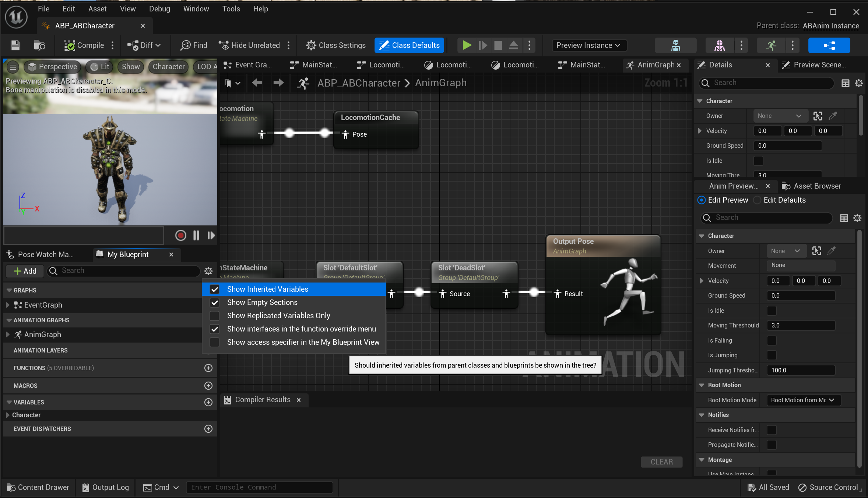Open Class Settings
Screen dimensions: 868x498
[335, 45]
